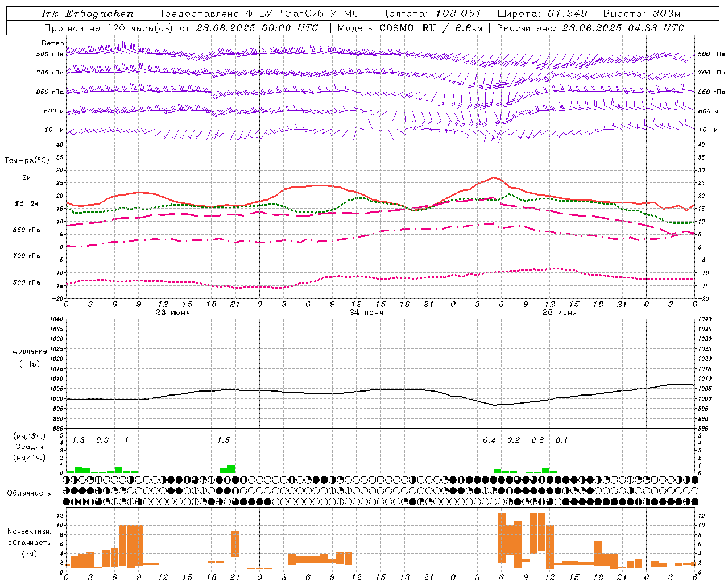Click the '23 июня' date label
728x582 pixels.
point(173,313)
